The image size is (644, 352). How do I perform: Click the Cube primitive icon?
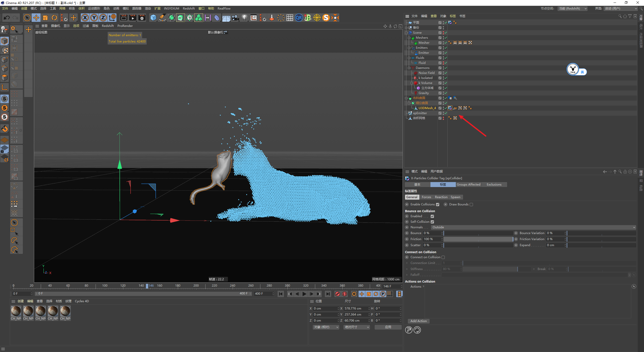coord(153,18)
